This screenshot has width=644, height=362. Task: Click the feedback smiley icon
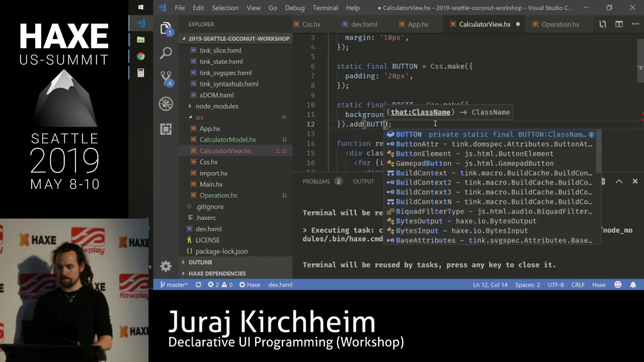(618, 285)
